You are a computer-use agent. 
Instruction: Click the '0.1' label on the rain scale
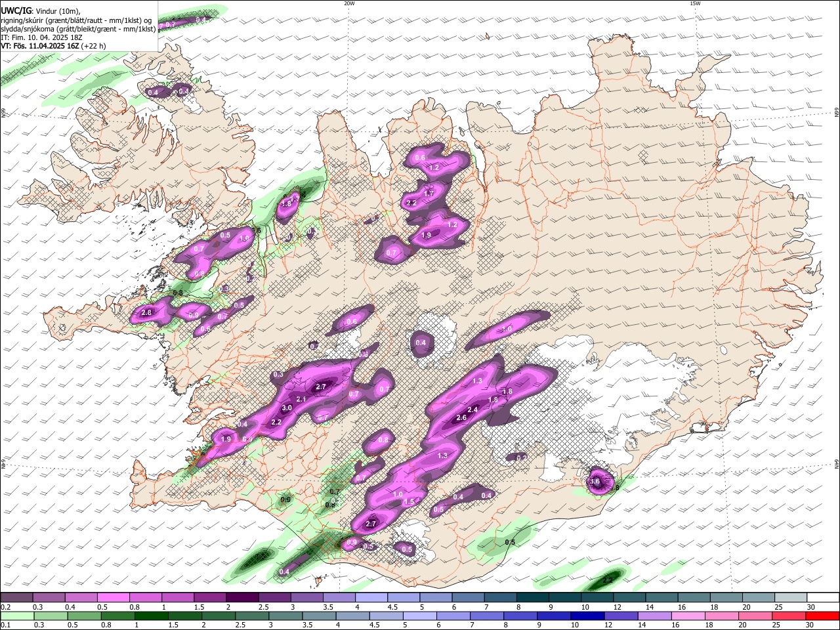5,625
